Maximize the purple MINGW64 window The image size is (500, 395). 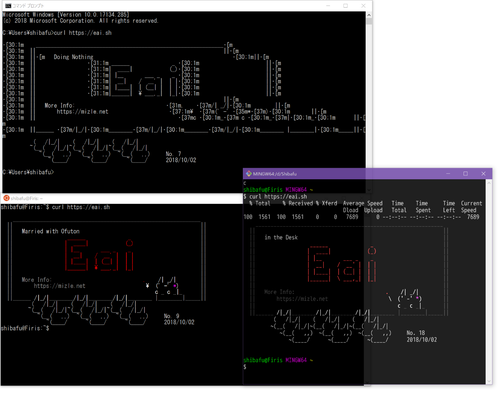(466, 174)
